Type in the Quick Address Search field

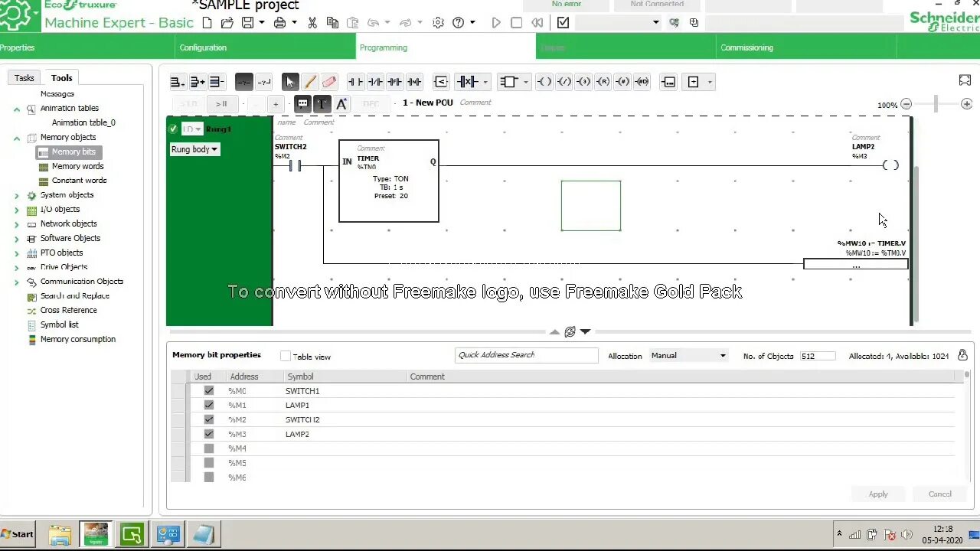[526, 354]
